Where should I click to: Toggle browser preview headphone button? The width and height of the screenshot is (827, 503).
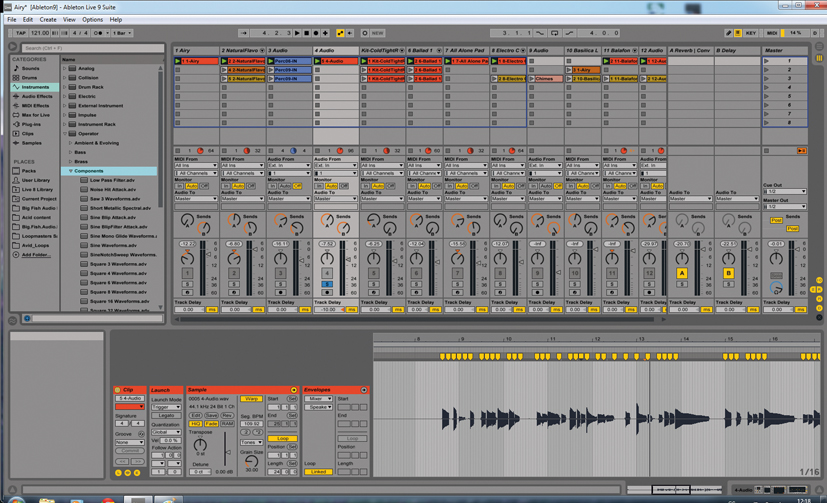click(27, 318)
